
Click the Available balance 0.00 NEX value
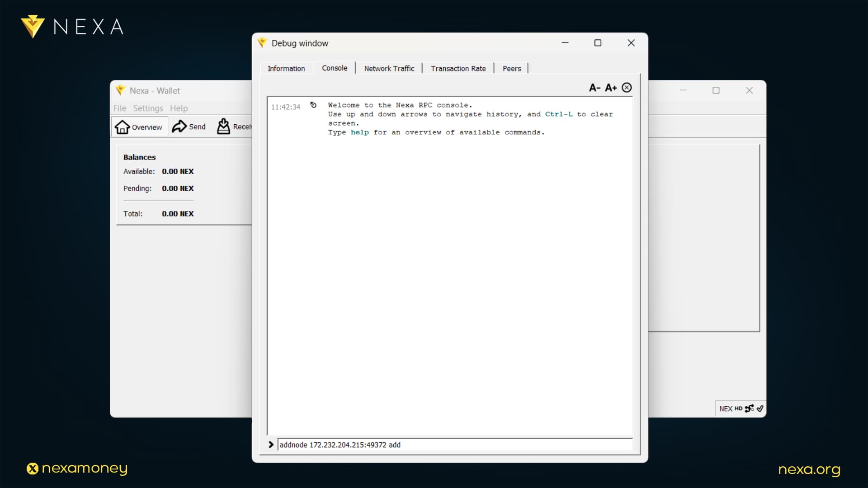coord(178,171)
